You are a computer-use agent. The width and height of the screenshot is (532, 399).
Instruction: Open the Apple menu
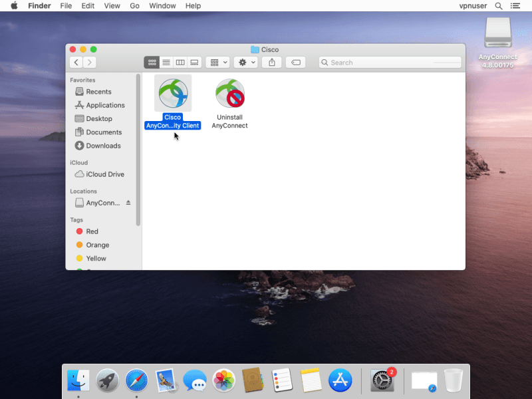click(14, 6)
